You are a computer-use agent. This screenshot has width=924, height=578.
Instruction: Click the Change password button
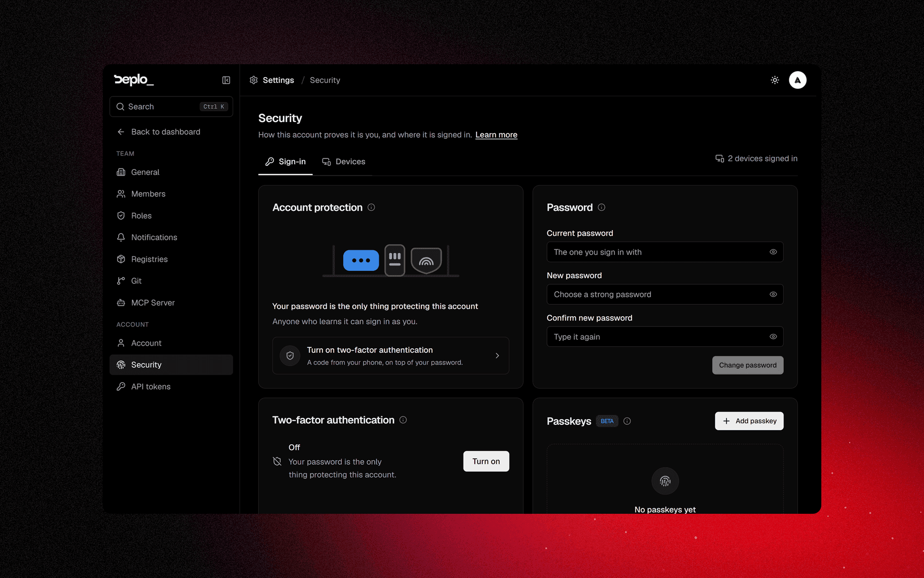click(748, 366)
